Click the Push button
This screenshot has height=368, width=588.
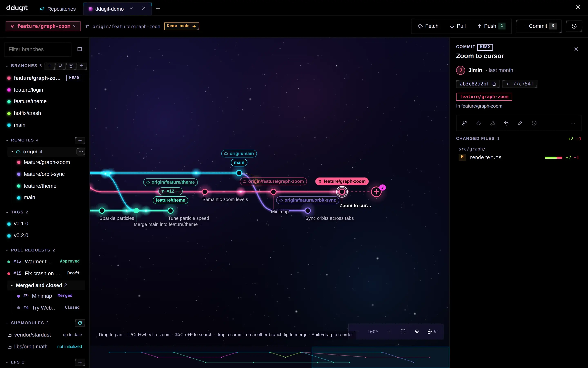pyautogui.click(x=491, y=26)
